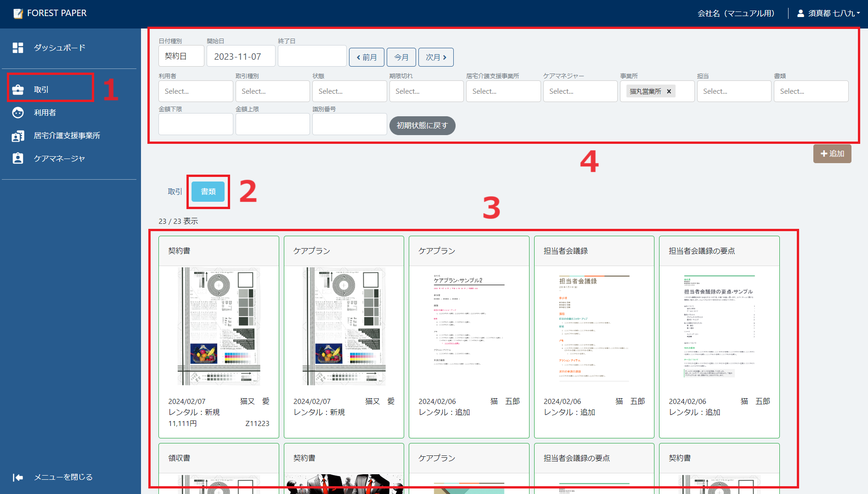Remove the 猫丸営業所 filter tag

tap(669, 91)
